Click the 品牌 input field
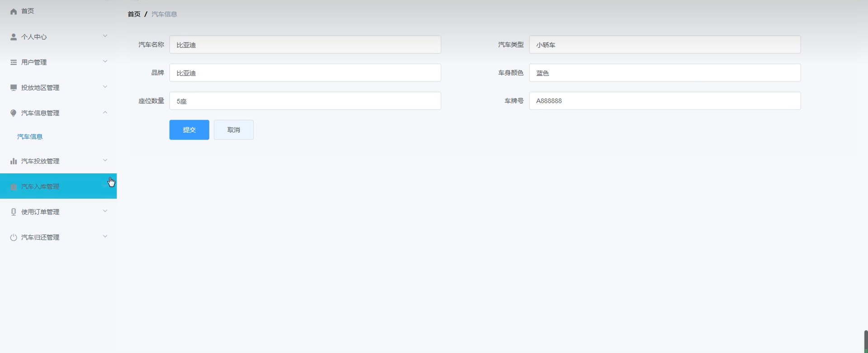Viewport: 868px width, 353px height. 305,73
